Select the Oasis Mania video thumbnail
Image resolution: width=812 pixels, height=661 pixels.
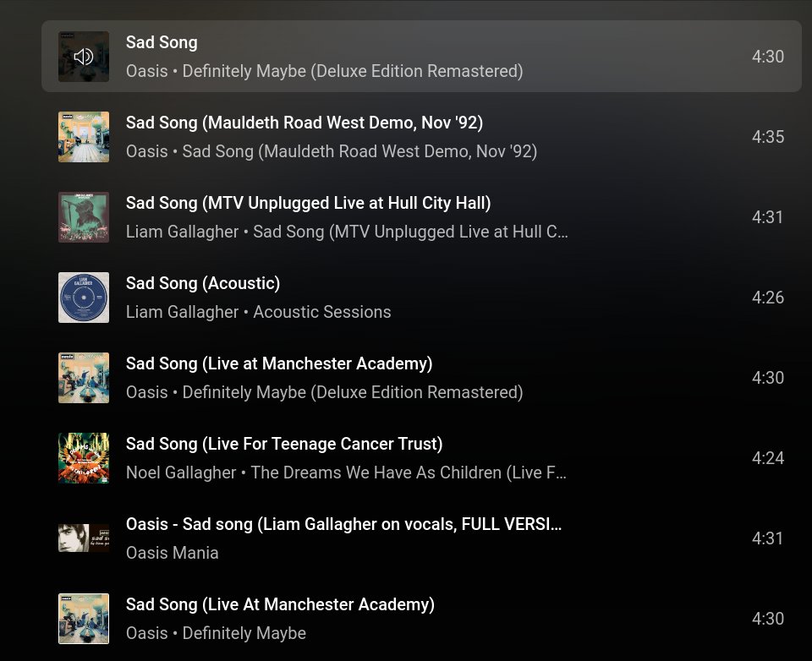[x=84, y=538]
